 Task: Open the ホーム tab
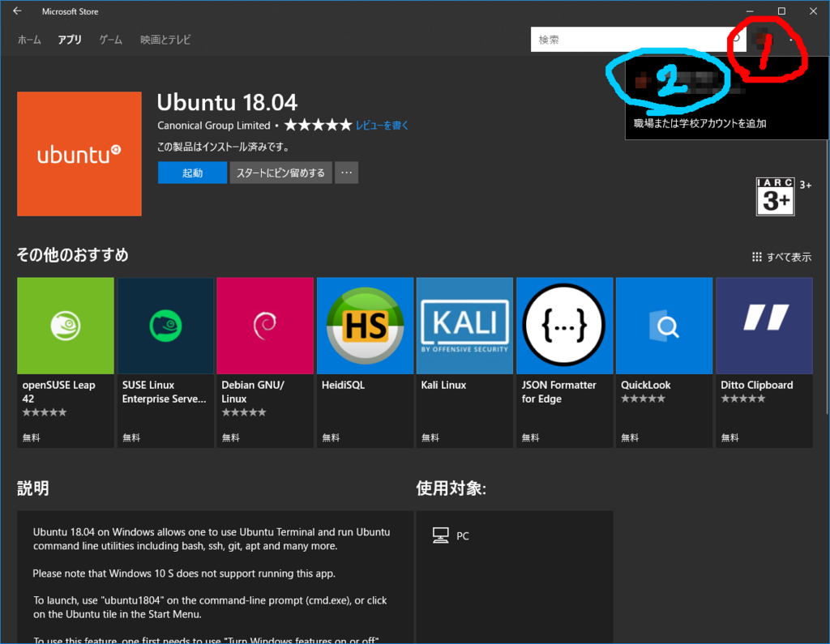(x=29, y=40)
